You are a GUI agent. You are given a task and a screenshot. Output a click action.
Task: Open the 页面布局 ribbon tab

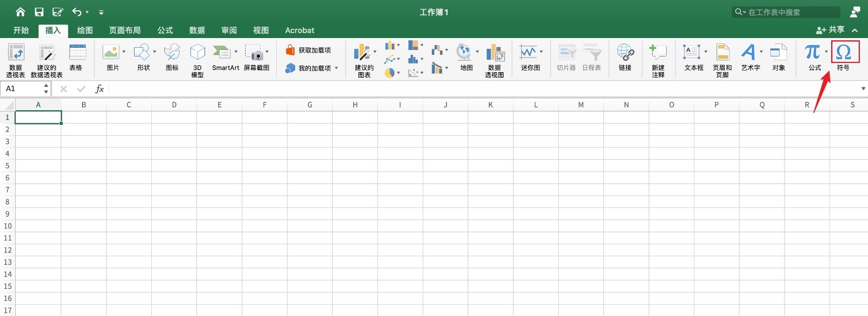click(x=125, y=30)
